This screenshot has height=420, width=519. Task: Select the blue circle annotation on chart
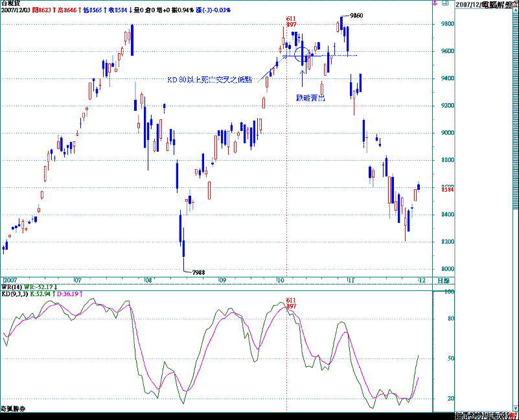coord(302,54)
